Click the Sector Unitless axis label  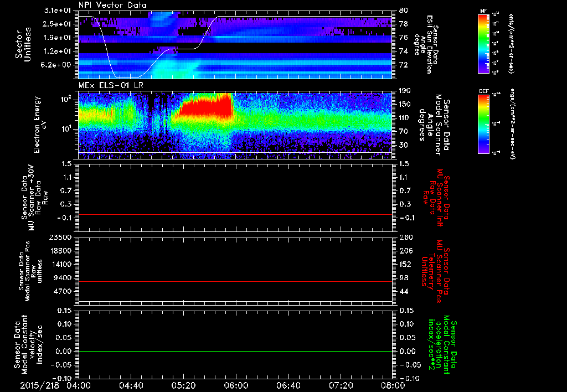pyautogui.click(x=23, y=44)
